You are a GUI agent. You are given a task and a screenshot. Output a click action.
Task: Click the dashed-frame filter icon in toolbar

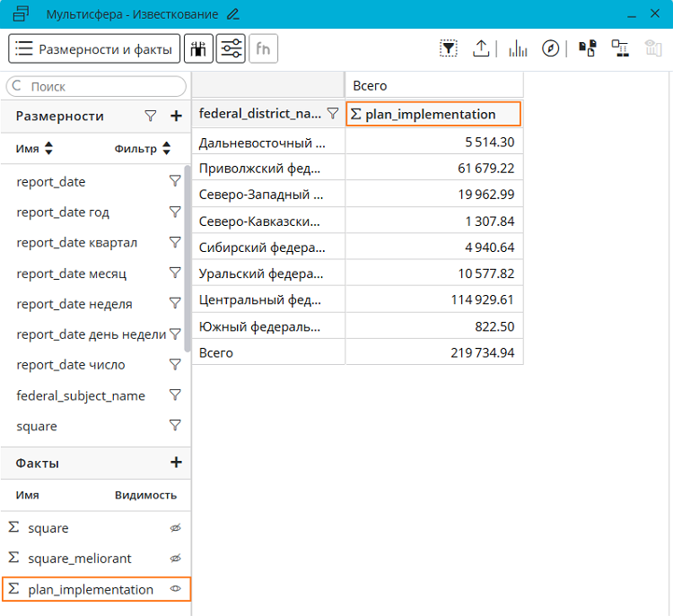pyautogui.click(x=449, y=49)
